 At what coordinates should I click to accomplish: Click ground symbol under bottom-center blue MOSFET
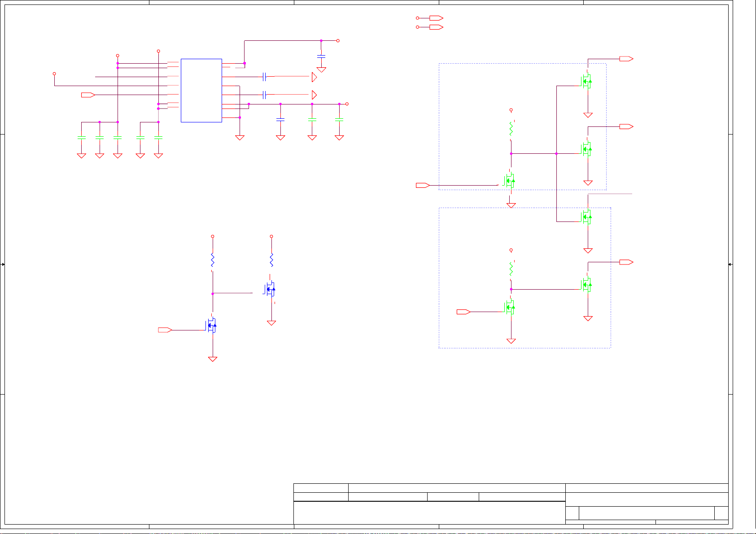[x=213, y=359]
